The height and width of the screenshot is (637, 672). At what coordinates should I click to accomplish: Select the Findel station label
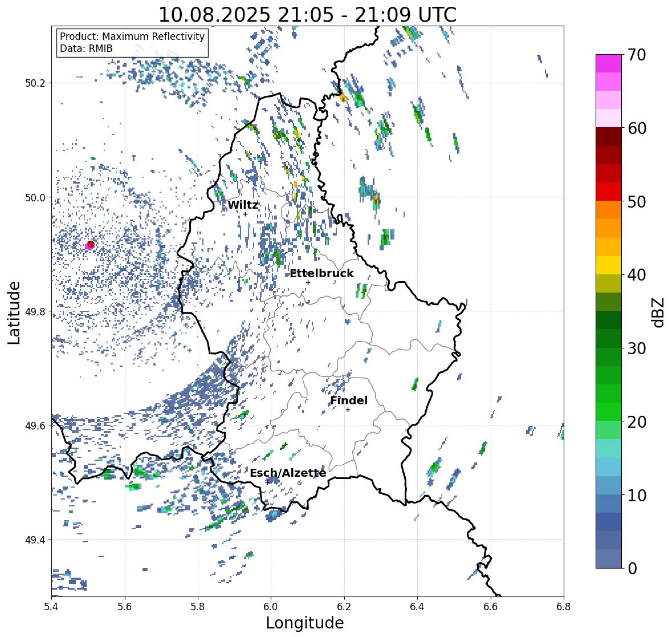tap(349, 400)
